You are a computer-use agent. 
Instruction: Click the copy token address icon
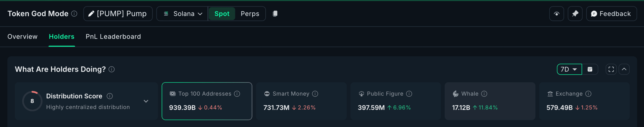(275, 14)
